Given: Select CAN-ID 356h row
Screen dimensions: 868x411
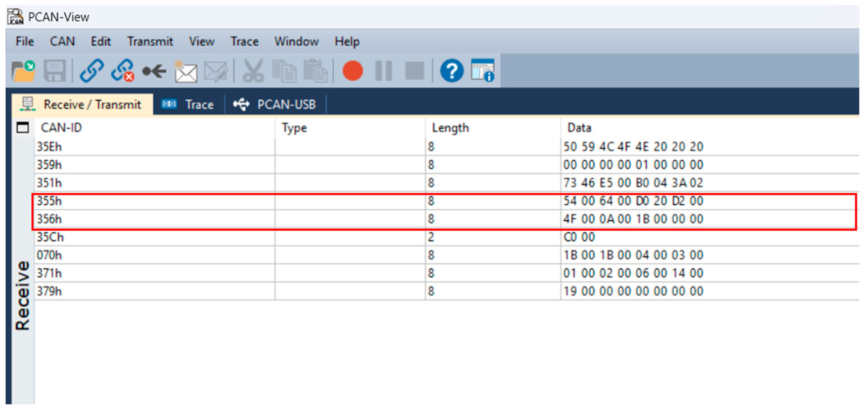Looking at the screenshot, I should 447,219.
